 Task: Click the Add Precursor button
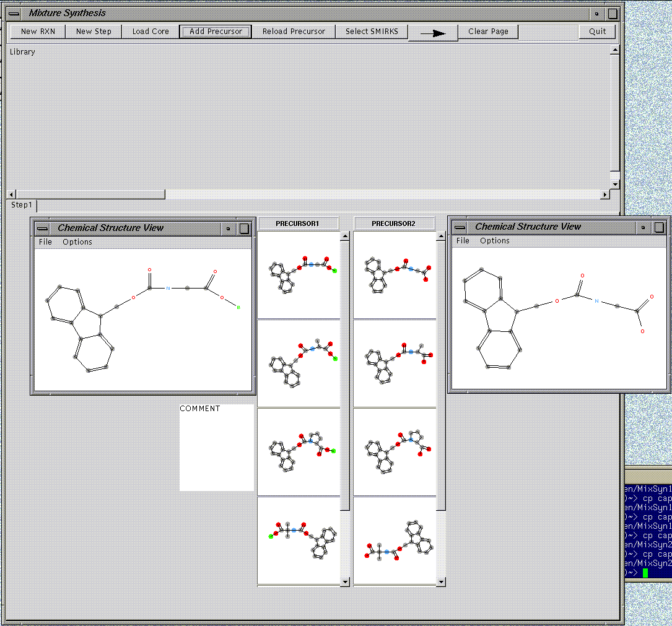click(x=216, y=32)
